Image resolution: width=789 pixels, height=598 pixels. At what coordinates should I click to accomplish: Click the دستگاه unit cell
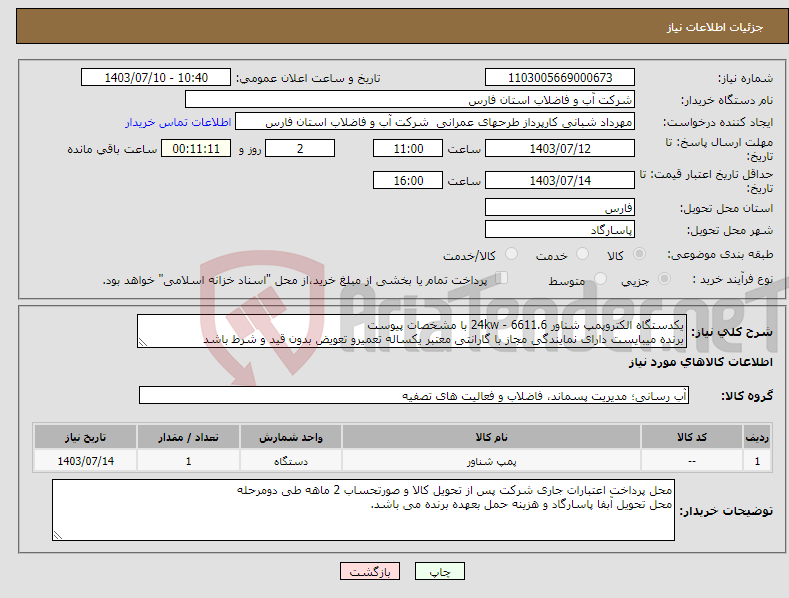[291, 461]
